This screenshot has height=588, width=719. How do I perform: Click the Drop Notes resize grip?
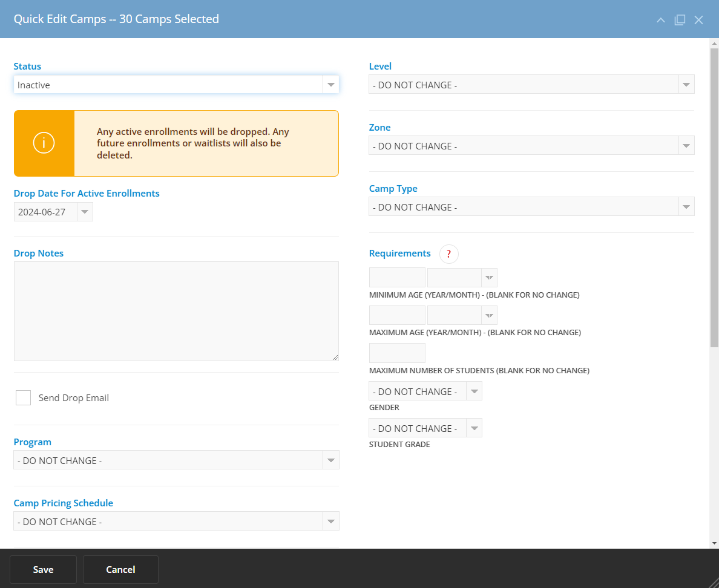pos(335,358)
